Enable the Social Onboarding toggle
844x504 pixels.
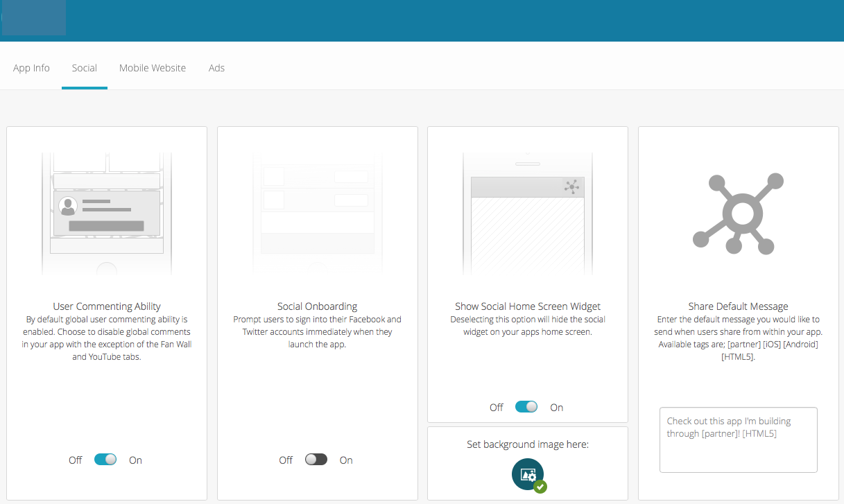coord(316,460)
